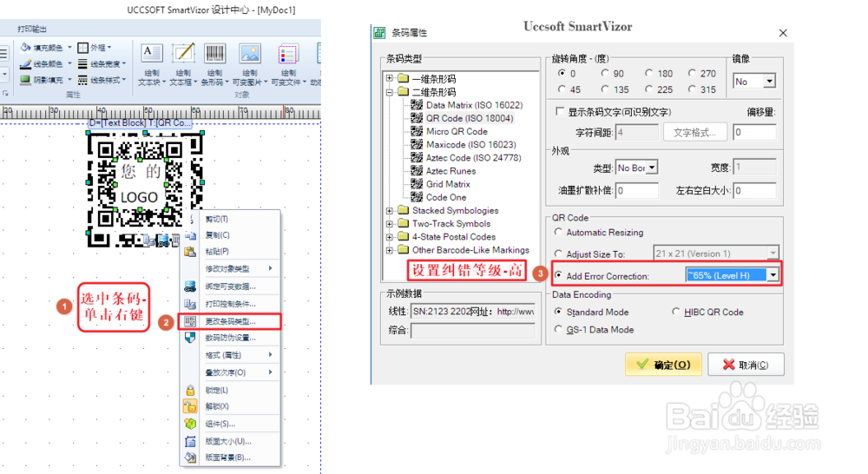Click the 线条颜色 line color pen icon
The height and width of the screenshot is (474, 868).
(25, 63)
